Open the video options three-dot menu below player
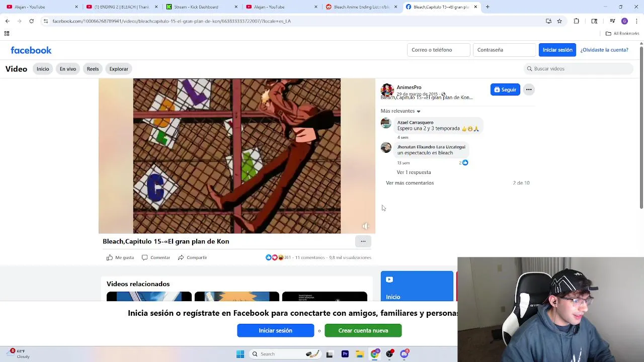This screenshot has height=362, width=644. click(363, 241)
